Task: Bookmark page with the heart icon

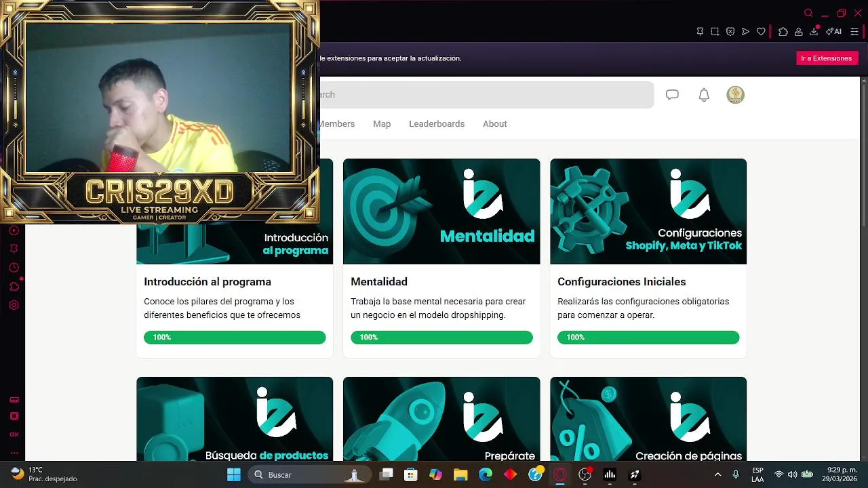Action: click(x=761, y=31)
